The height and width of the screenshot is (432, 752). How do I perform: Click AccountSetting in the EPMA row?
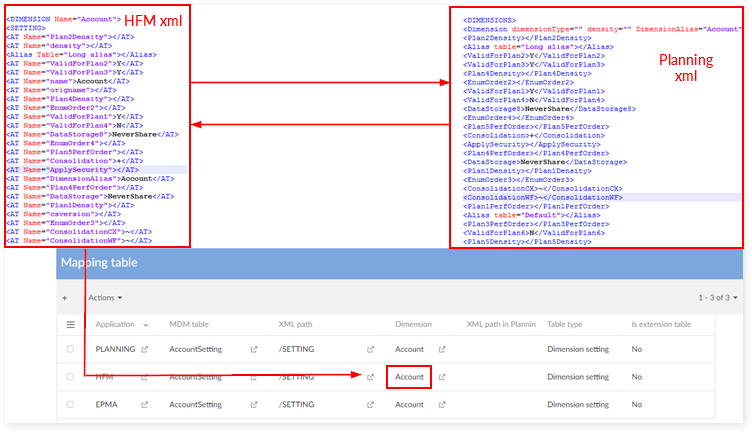[196, 405]
